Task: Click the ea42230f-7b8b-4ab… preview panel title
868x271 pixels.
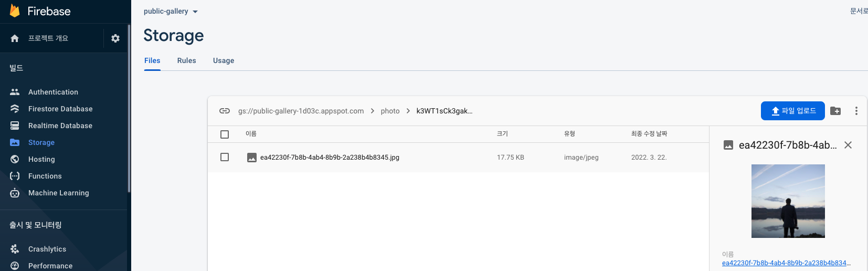Action: [x=788, y=145]
